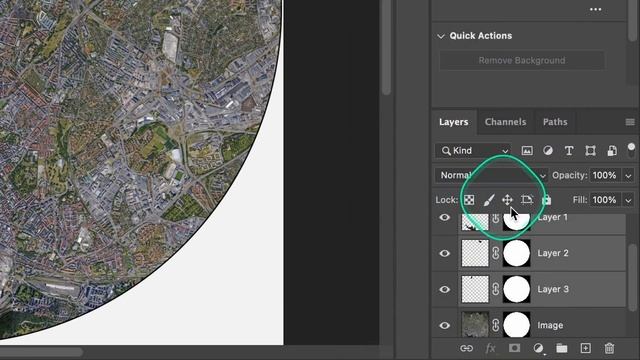The height and width of the screenshot is (360, 640).
Task: Open the Kind filter dropdown
Action: click(x=473, y=151)
